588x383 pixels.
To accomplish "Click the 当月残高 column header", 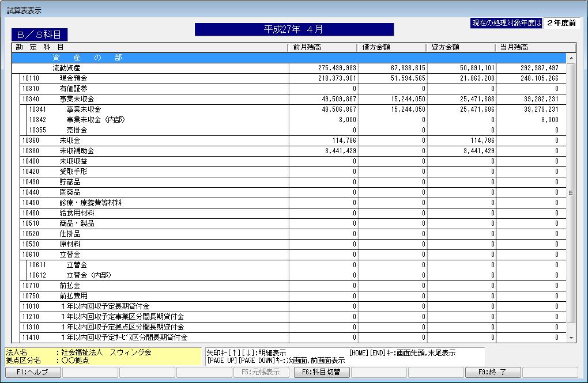I will pos(530,47).
